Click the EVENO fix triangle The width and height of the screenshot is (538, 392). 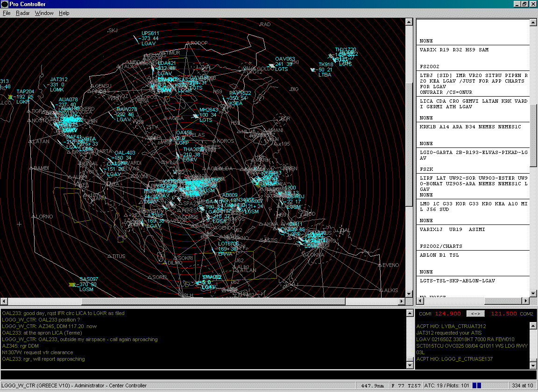pos(380,265)
